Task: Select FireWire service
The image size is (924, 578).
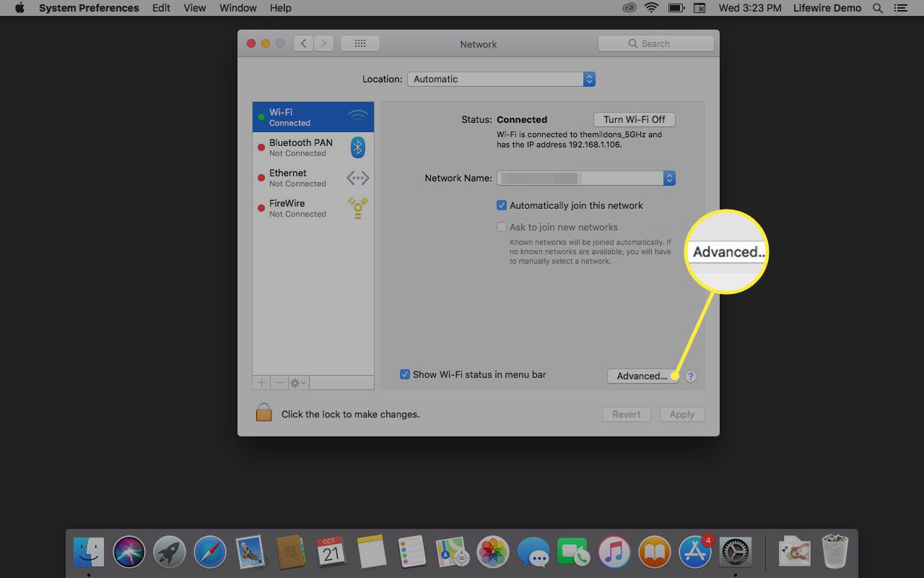Action: 313,208
